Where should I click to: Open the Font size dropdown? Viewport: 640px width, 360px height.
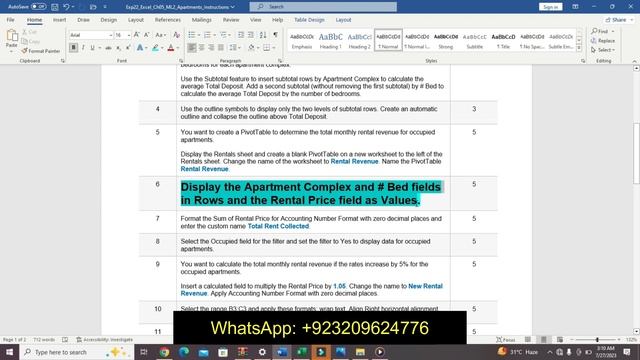pyautogui.click(x=129, y=36)
